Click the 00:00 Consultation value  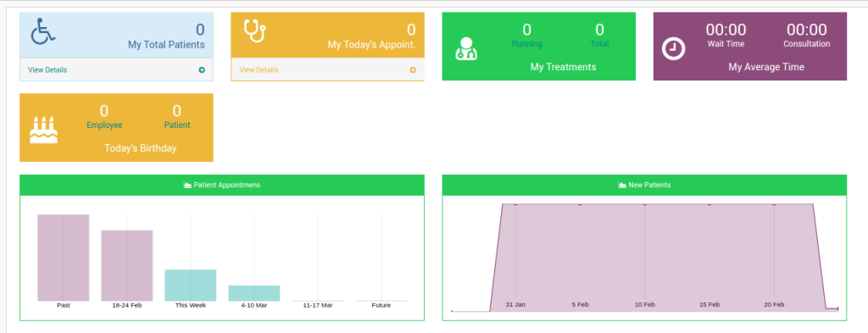click(807, 30)
